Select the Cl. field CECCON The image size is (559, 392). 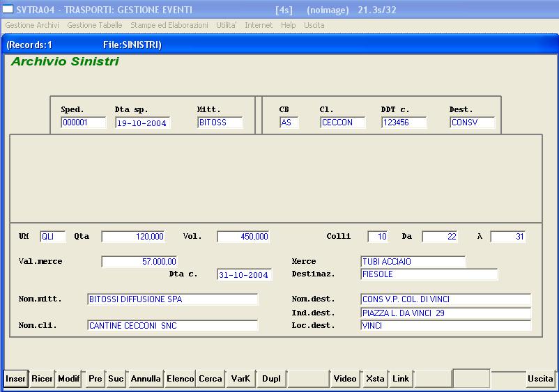[x=343, y=123]
